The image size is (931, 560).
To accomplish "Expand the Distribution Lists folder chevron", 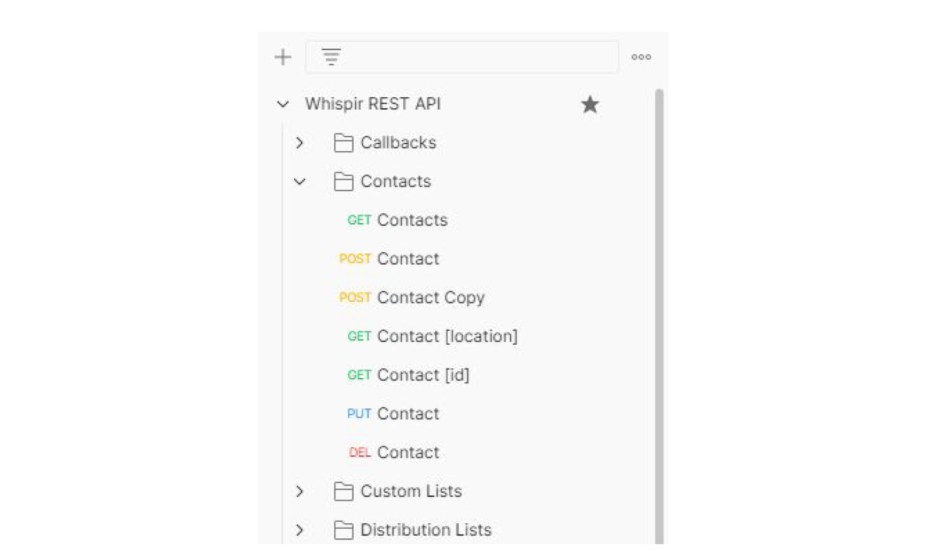I will point(300,530).
